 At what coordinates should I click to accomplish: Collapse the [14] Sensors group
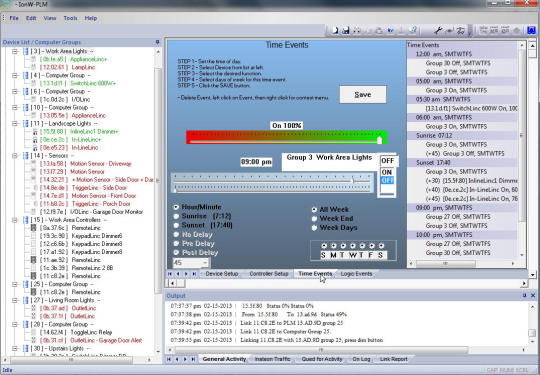[15, 156]
